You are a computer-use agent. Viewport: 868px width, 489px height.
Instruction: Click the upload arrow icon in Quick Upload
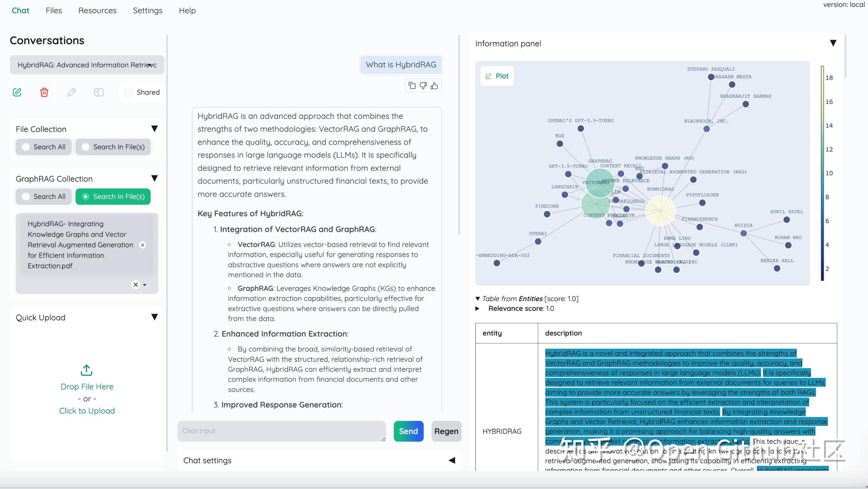87,370
